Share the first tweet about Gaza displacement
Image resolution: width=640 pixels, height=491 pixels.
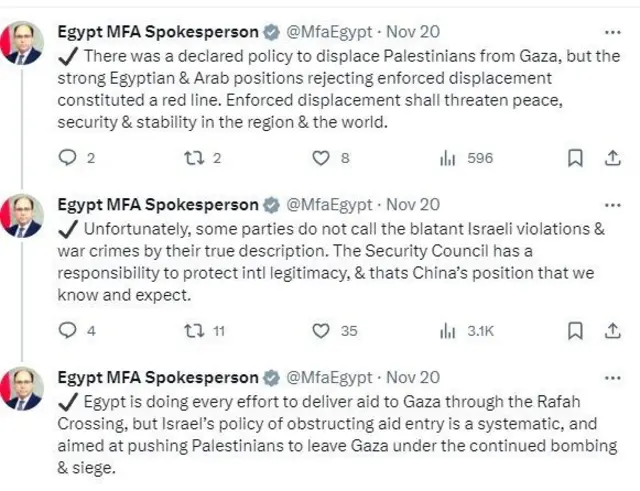tap(613, 158)
